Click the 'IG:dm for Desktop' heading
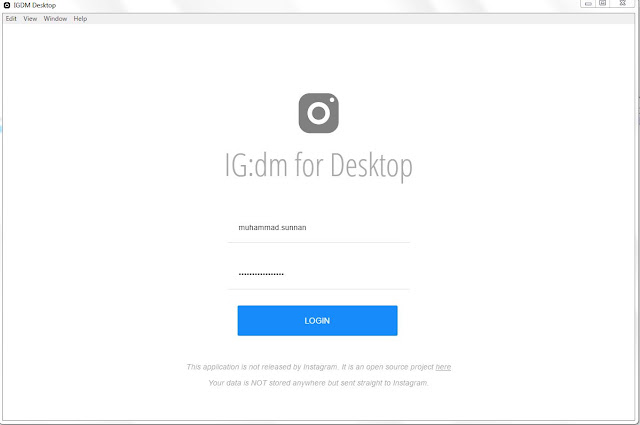This screenshot has width=640, height=425. click(x=318, y=165)
